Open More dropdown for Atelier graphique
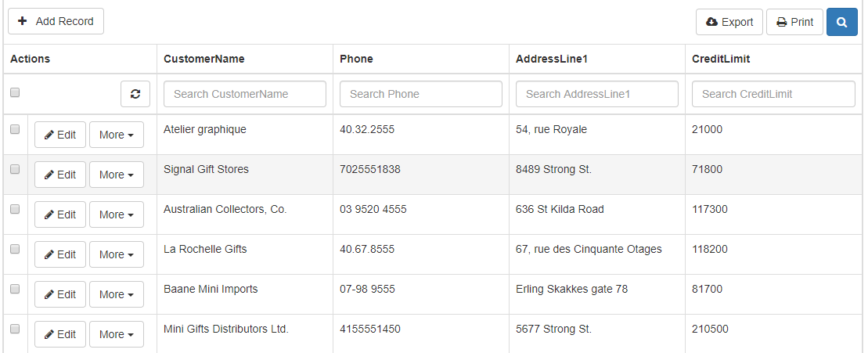The width and height of the screenshot is (868, 353). pos(117,135)
